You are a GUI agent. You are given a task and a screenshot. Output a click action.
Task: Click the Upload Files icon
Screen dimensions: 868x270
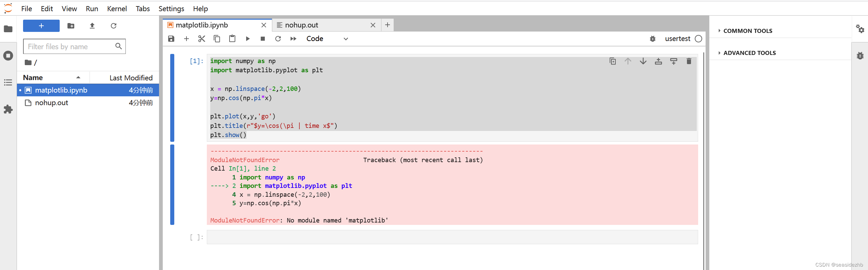point(92,26)
